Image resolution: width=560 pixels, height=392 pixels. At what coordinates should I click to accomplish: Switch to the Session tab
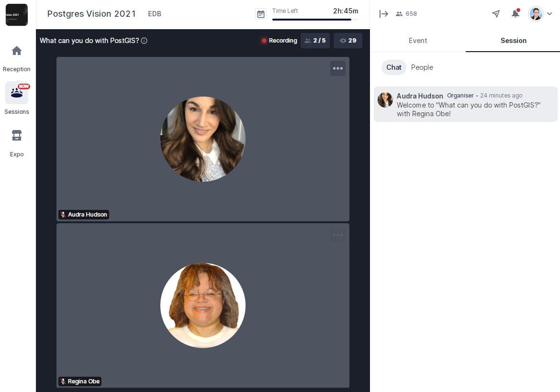point(513,41)
